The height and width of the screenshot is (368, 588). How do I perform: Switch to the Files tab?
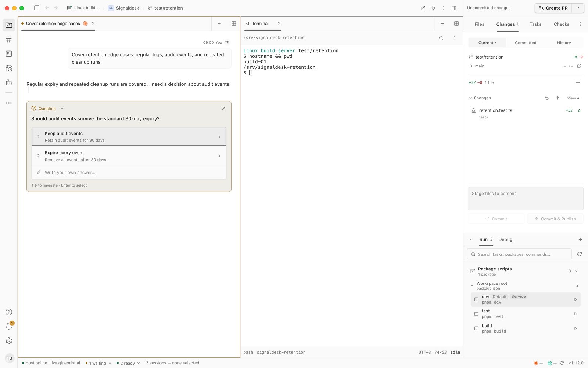click(479, 24)
